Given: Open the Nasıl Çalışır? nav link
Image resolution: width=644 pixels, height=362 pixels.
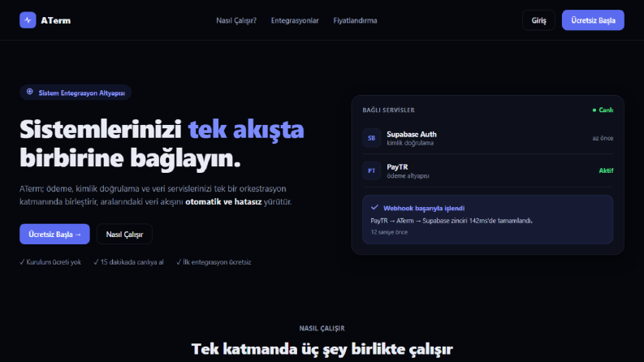Looking at the screenshot, I should coord(236,20).
